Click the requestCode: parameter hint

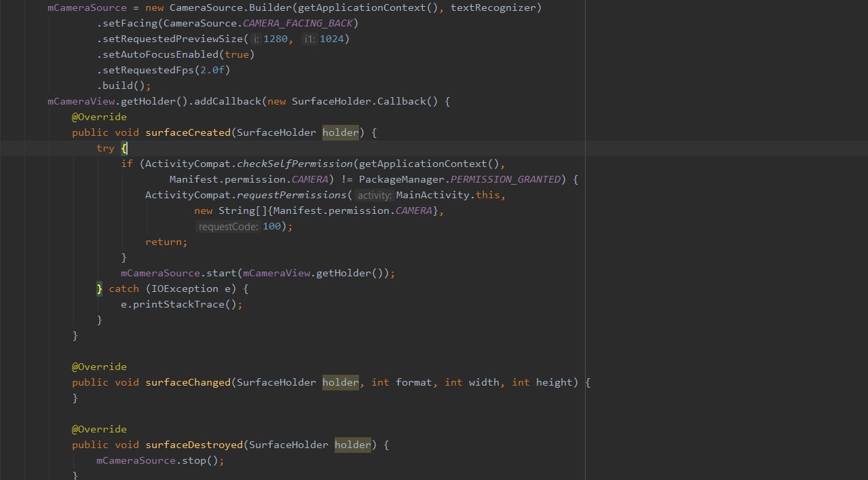(x=228, y=227)
